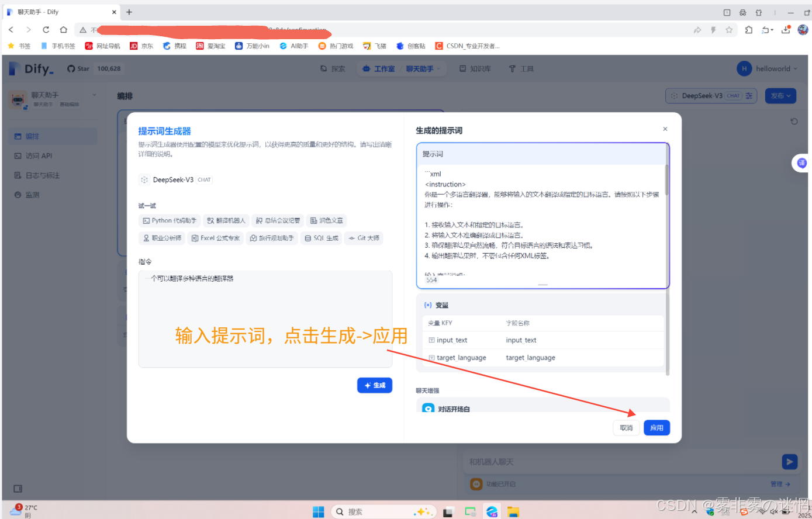
Task: Click the 生成 generate button
Action: 375,385
